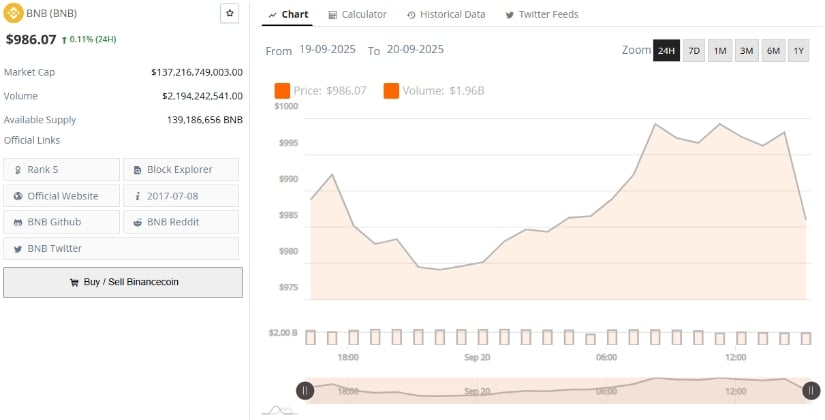Click the clock icon in Historical Data tab
The height and width of the screenshot is (420, 825).
411,15
